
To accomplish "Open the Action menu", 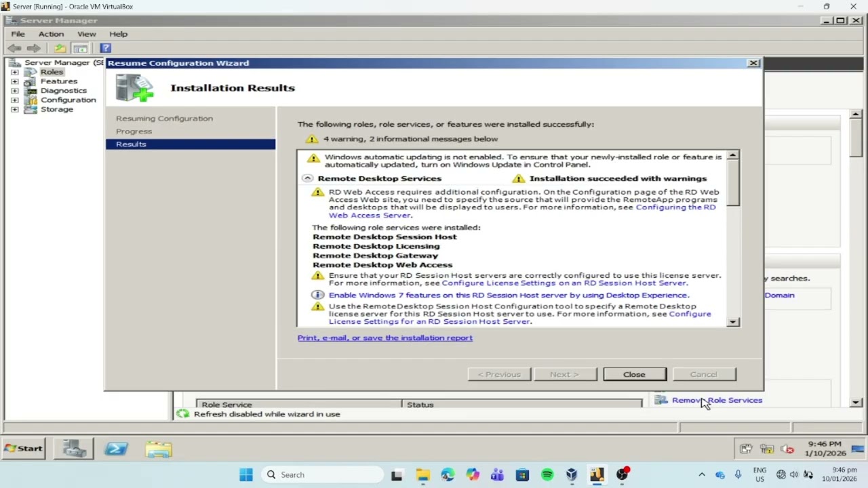I will (x=51, y=34).
